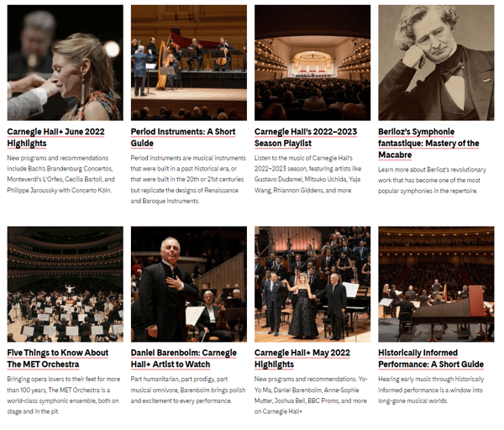This screenshot has width=504, height=430.
Task: Open Carnegie Hall+ May 2022 Highlights title
Action: coord(302,359)
